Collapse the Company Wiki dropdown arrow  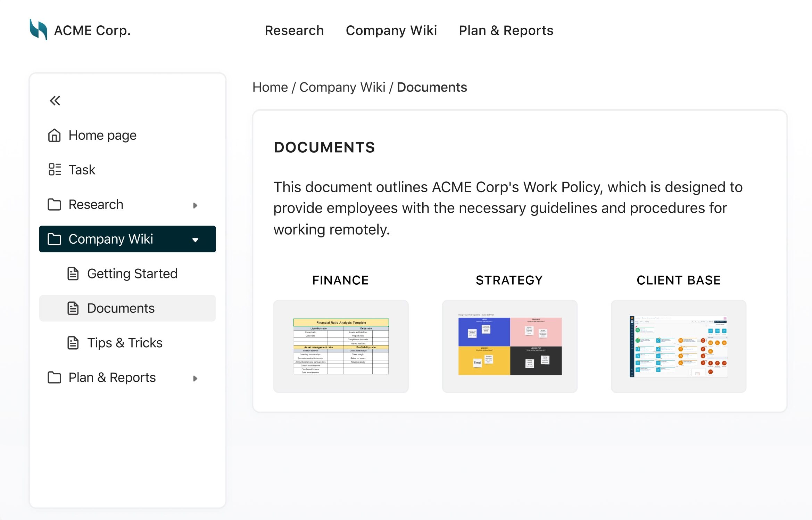tap(195, 240)
